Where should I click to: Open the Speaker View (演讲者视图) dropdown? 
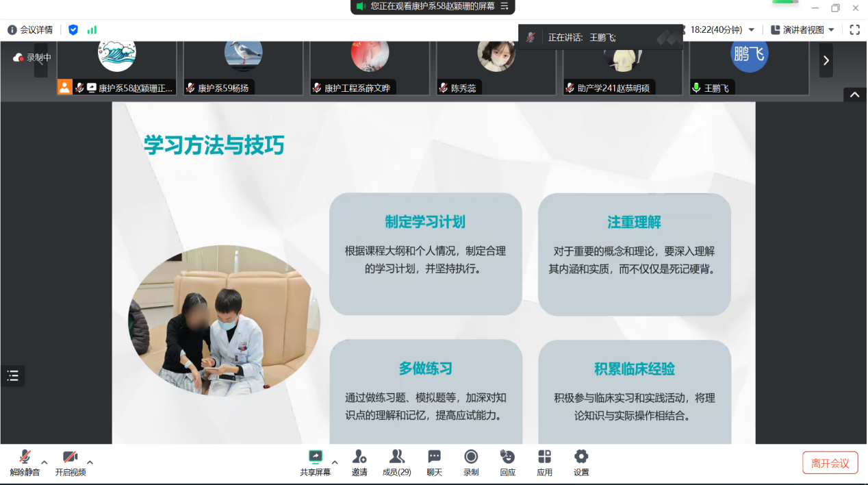(x=802, y=29)
